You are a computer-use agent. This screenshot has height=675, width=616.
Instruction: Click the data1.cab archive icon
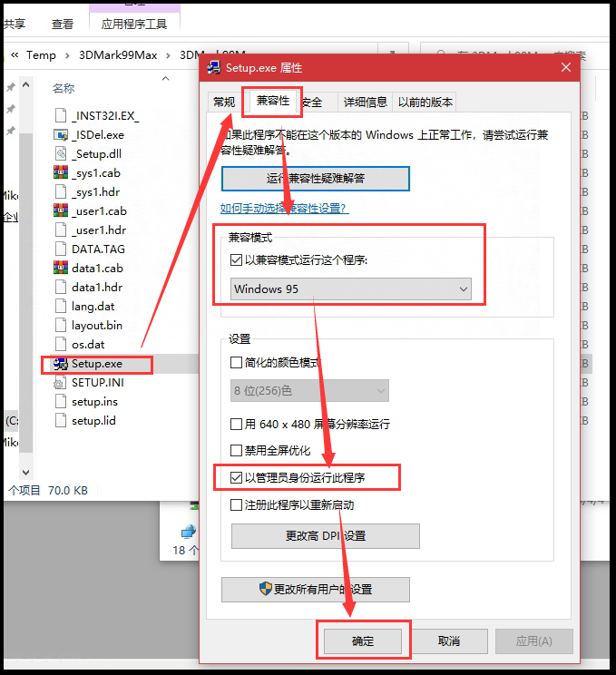point(61,269)
